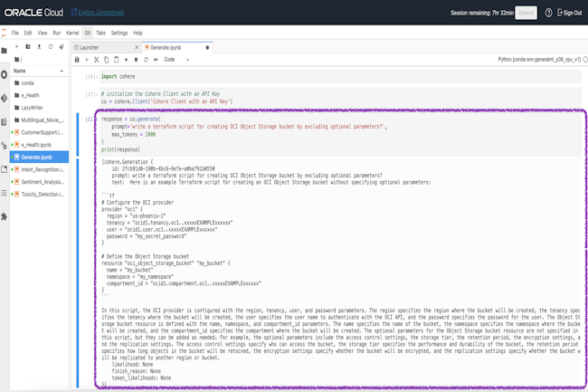Click Sign Out
Viewport: 588px width, 392px height.
570,13
